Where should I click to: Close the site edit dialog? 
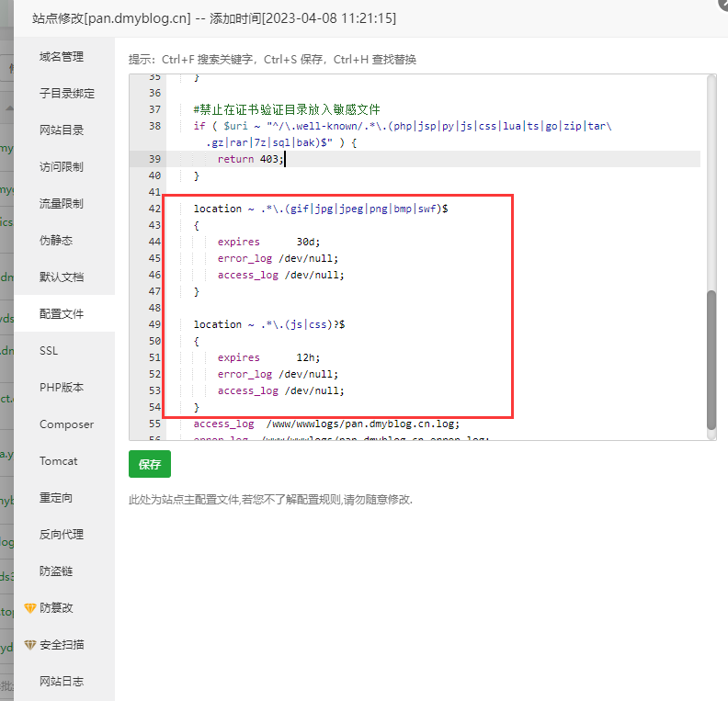[x=722, y=4]
